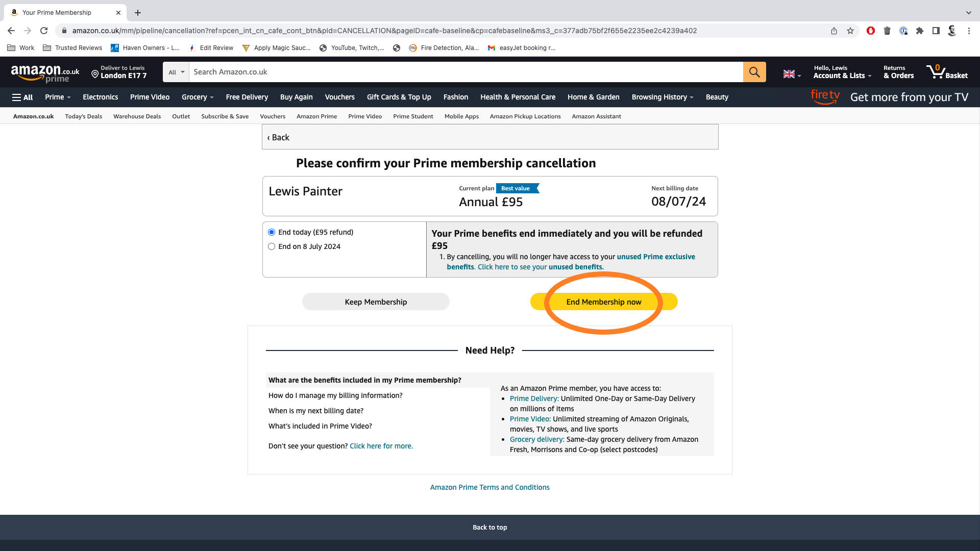Open the Work bookmarks folder

[21, 48]
